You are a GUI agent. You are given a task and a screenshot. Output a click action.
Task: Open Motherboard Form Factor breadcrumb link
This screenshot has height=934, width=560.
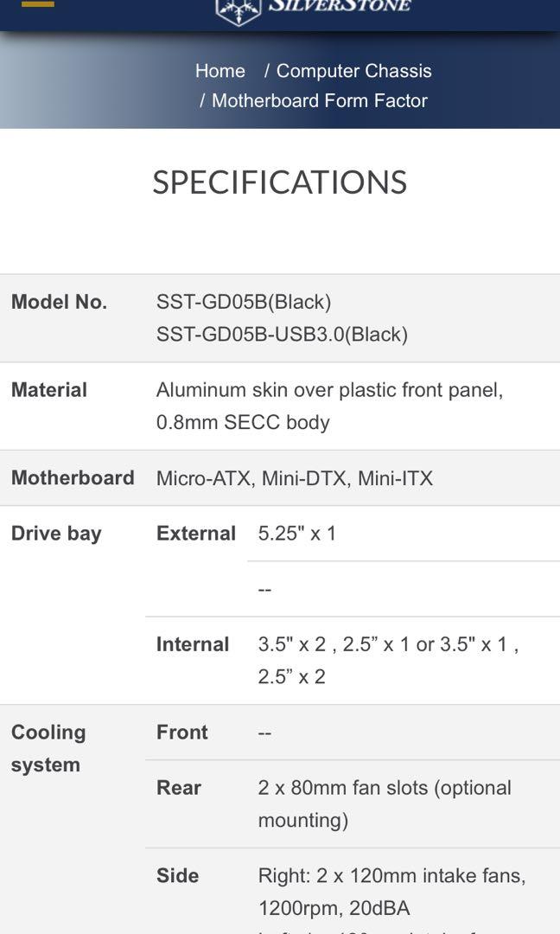(x=319, y=100)
